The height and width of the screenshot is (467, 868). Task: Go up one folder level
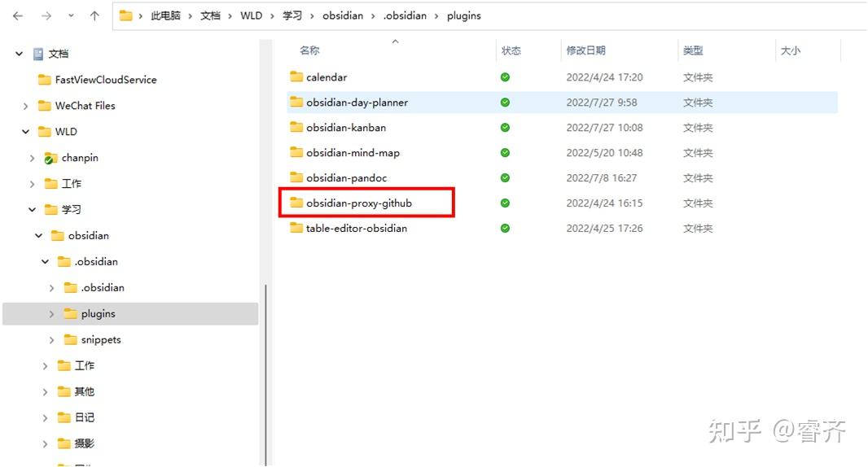[x=94, y=16]
